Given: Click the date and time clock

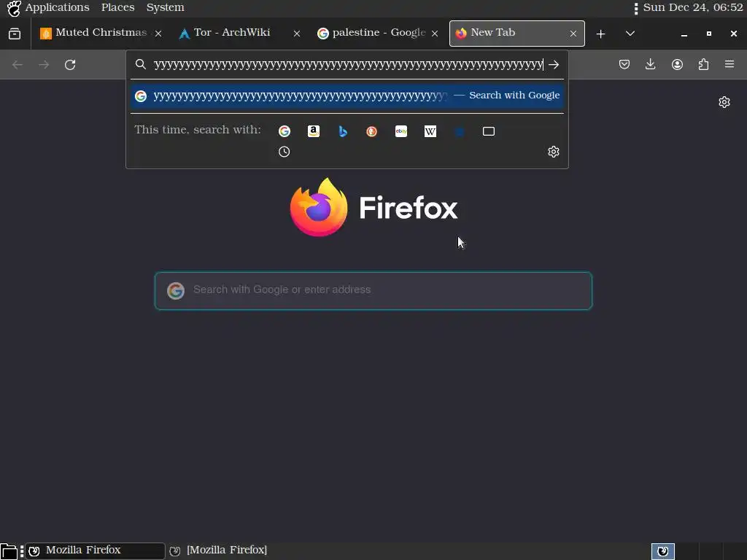Looking at the screenshot, I should 693,7.
